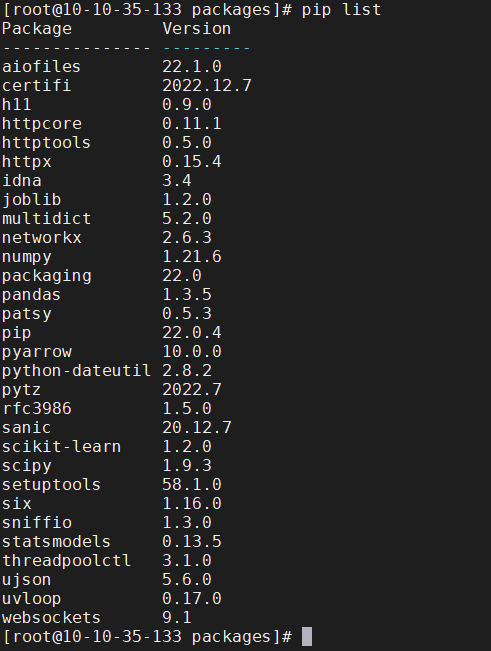
Task: Click the 'Version' column header
Action: coord(197,29)
